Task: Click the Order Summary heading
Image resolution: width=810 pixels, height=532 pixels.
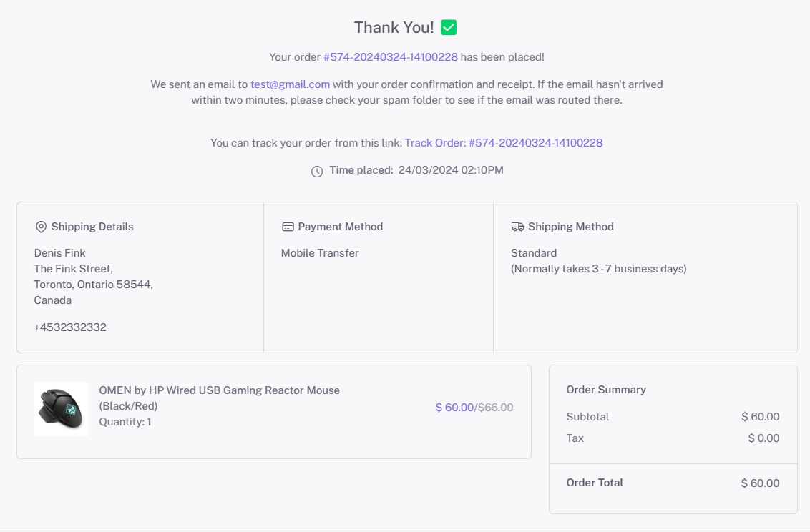Action: click(606, 390)
